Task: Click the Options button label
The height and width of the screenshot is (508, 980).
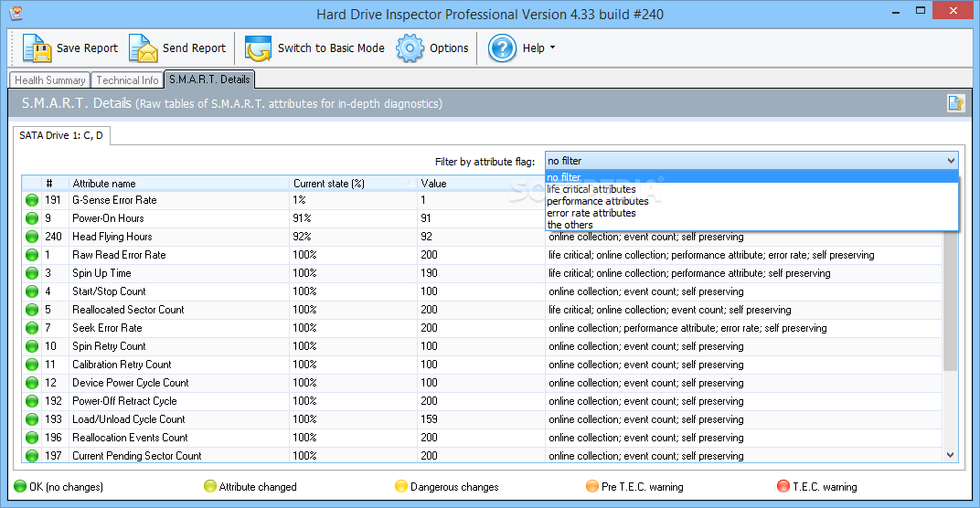Action: click(449, 48)
